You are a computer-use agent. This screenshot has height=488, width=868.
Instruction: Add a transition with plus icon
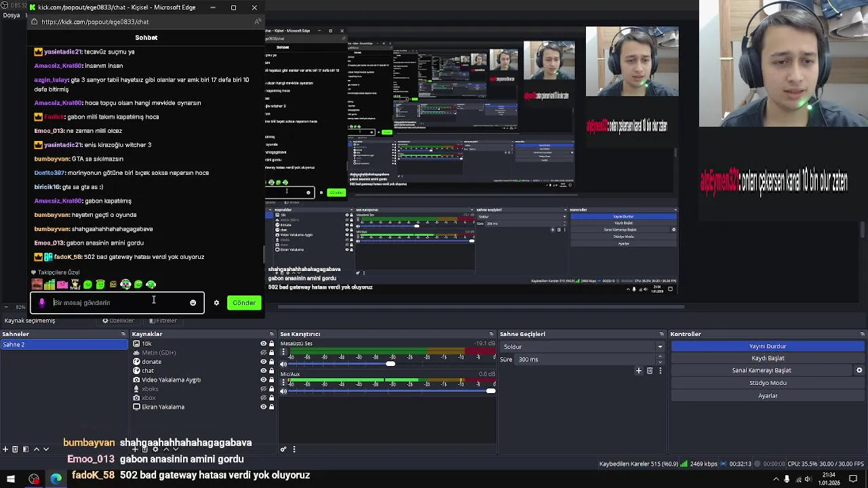point(639,371)
